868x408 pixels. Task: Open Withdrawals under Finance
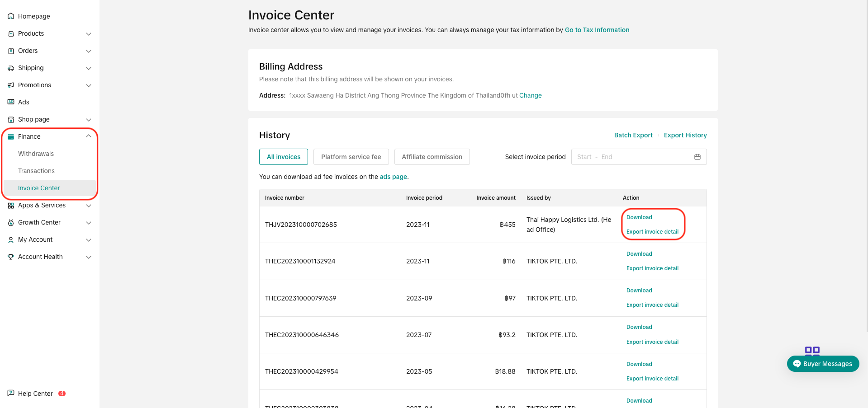(36, 154)
